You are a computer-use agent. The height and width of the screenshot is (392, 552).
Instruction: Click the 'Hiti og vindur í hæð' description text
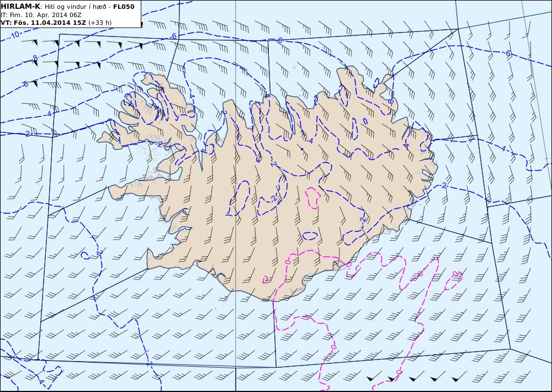75,7
